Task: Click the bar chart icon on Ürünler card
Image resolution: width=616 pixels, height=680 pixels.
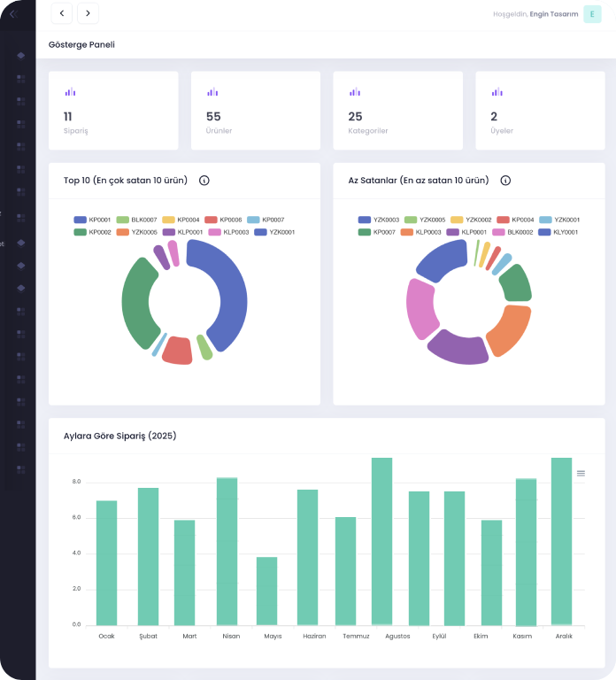Action: click(x=212, y=92)
